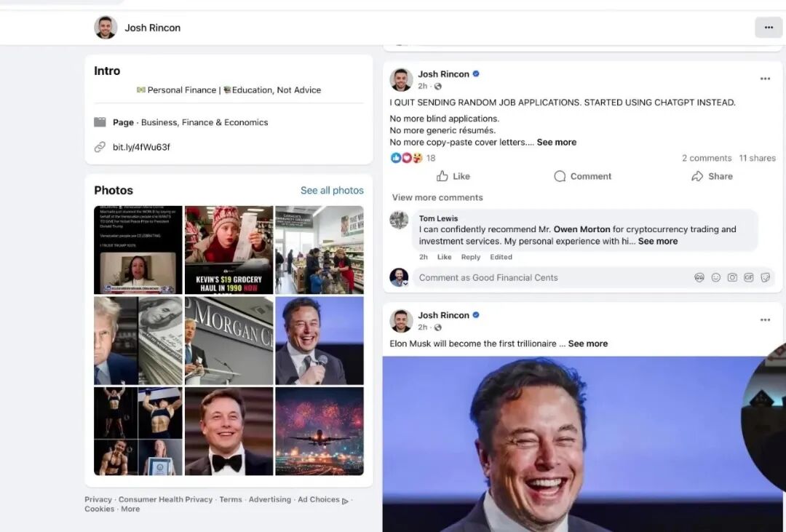This screenshot has width=786, height=532.
Task: Click the camera photo attach icon
Action: (732, 277)
